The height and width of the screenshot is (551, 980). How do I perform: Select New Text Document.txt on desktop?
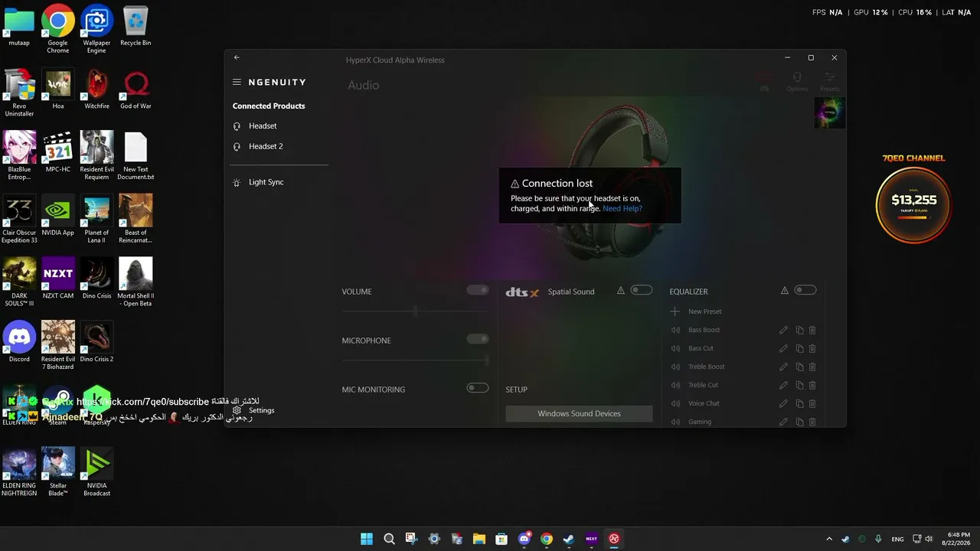pos(136,156)
